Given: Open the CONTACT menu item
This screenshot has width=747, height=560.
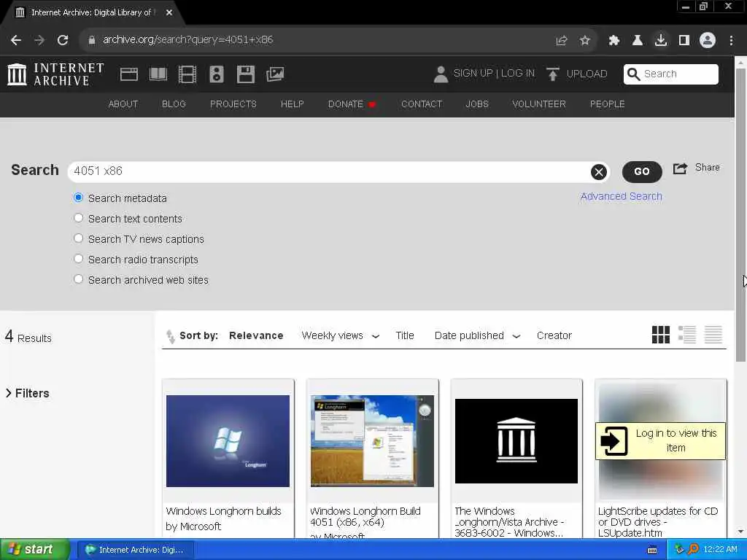Looking at the screenshot, I should [x=422, y=104].
